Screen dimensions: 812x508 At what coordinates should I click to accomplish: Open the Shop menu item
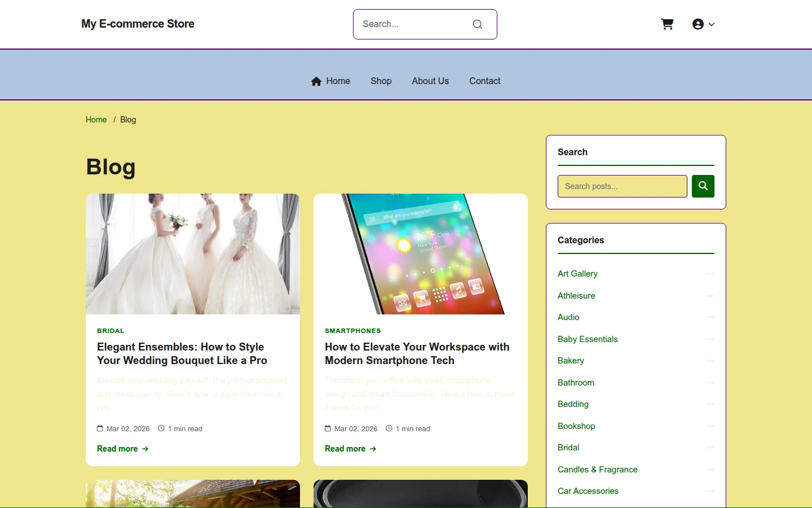pos(381,81)
